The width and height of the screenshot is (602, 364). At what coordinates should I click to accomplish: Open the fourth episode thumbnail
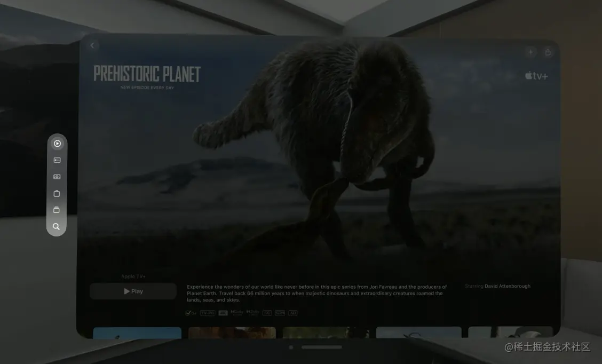click(418, 333)
